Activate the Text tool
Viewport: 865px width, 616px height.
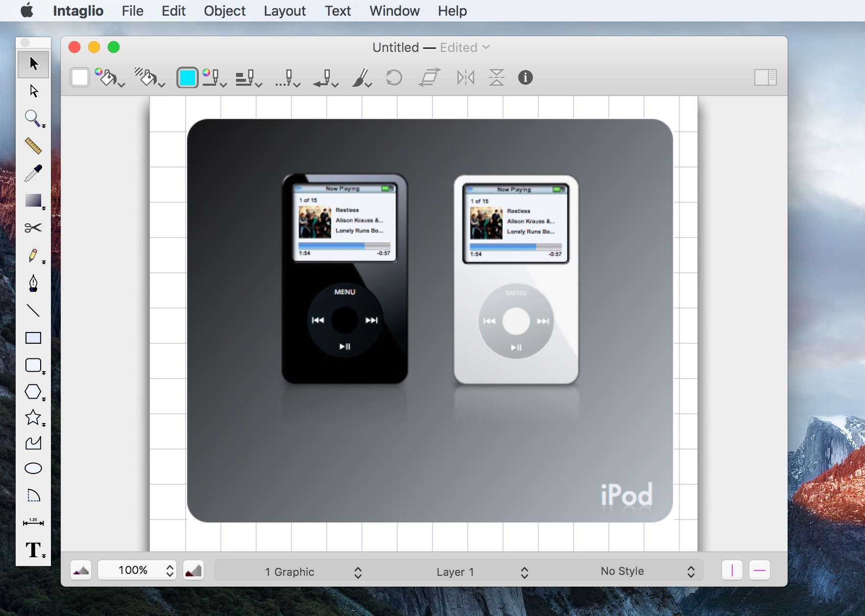pos(33,550)
